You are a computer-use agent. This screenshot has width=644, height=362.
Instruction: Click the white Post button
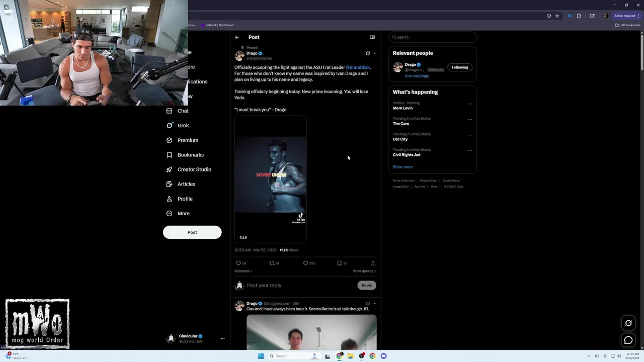tap(192, 232)
